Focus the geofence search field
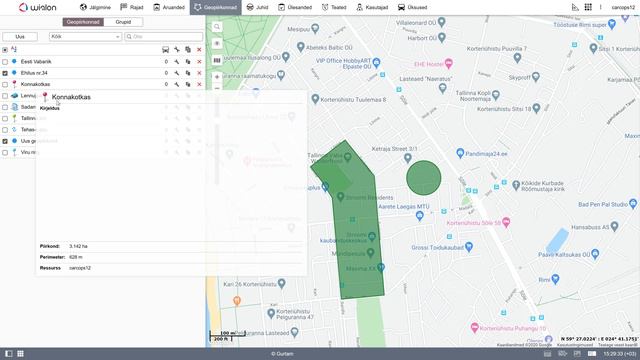Screen dimensions: 640x360 pos(163,37)
